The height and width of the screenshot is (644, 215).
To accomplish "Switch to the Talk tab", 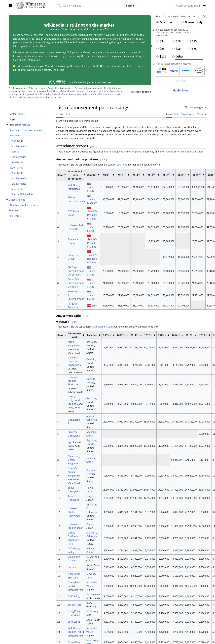I will point(68,115).
